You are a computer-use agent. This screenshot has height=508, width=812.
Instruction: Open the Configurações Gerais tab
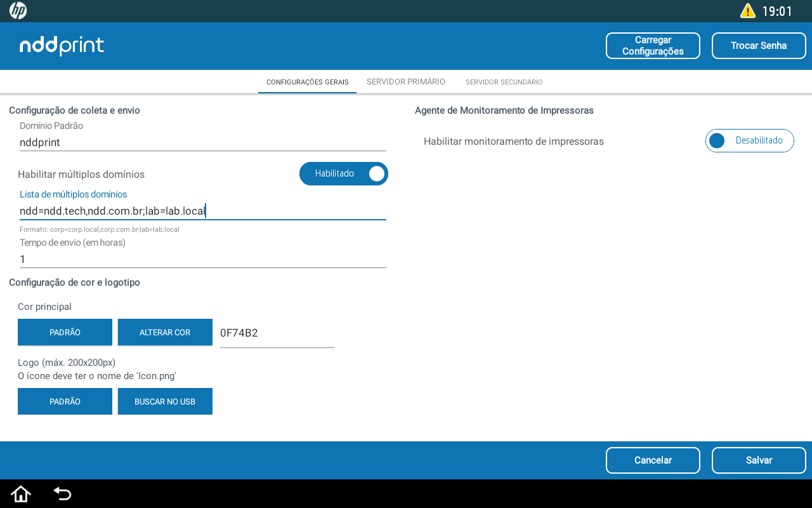307,82
